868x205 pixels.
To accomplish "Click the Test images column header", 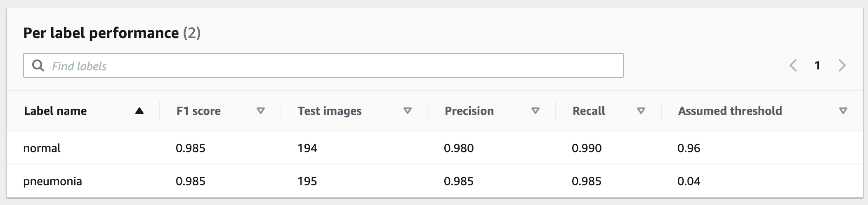I will click(330, 111).
